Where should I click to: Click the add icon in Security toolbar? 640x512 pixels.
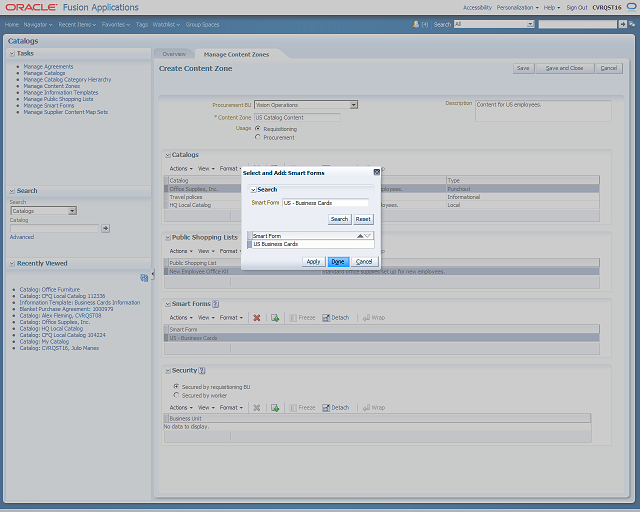tap(275, 407)
